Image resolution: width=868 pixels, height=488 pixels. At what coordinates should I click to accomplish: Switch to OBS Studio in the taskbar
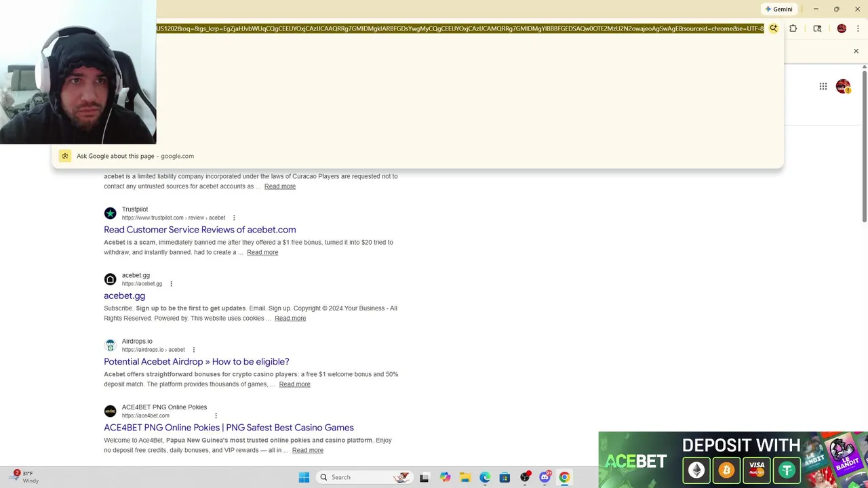tap(525, 477)
